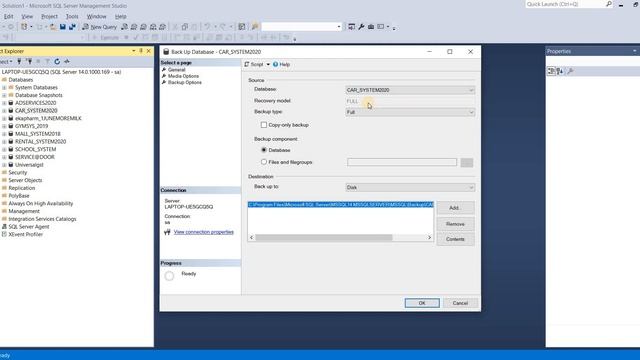Open the Help menu in menu bar
The height and width of the screenshot is (360, 640).
tap(120, 16)
